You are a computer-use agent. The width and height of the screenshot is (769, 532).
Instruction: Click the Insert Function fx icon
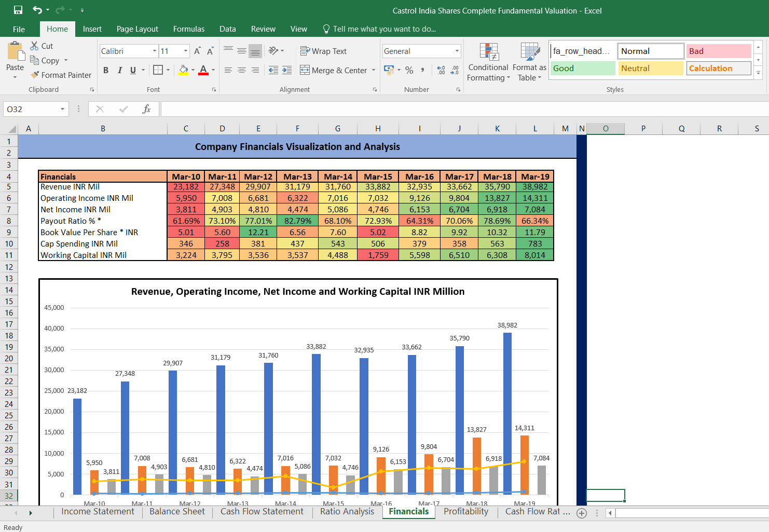(x=146, y=109)
